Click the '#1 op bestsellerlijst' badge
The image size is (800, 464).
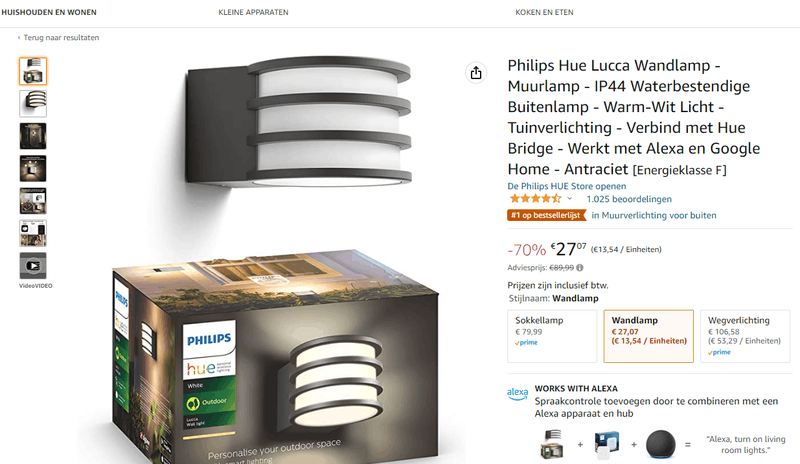[x=546, y=215]
